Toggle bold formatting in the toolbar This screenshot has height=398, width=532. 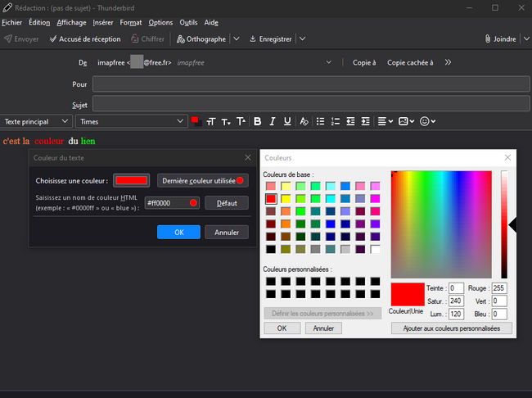pyautogui.click(x=257, y=121)
